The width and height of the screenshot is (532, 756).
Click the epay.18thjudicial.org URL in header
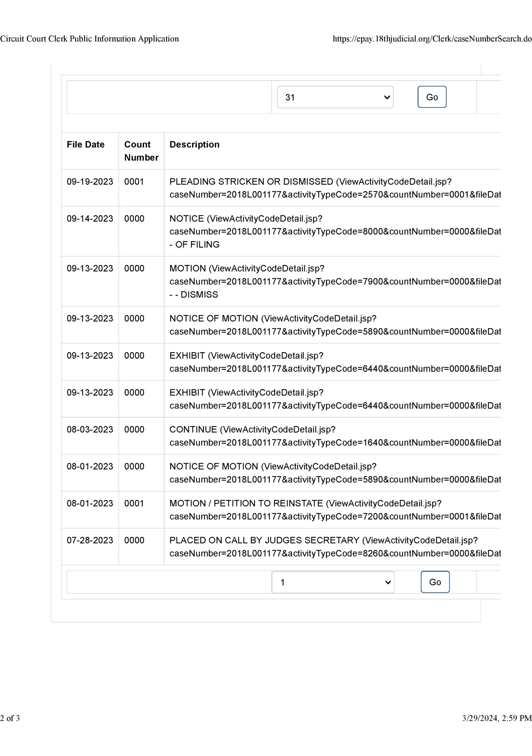(x=432, y=39)
